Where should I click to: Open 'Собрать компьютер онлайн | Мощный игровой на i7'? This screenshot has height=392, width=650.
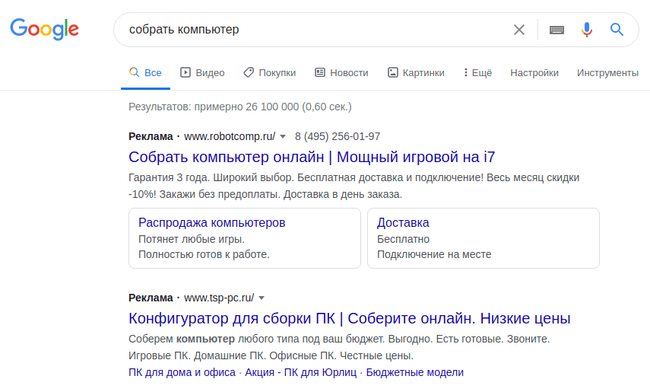(312, 157)
